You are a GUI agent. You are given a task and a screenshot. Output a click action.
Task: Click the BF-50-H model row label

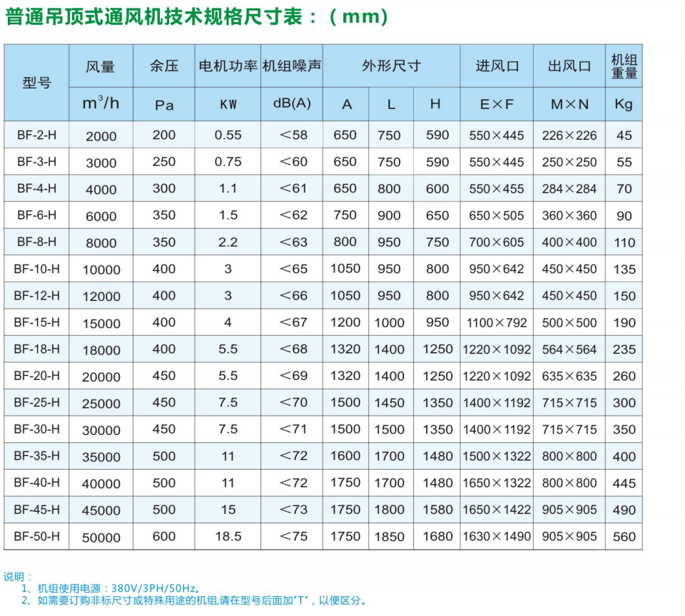(37, 536)
